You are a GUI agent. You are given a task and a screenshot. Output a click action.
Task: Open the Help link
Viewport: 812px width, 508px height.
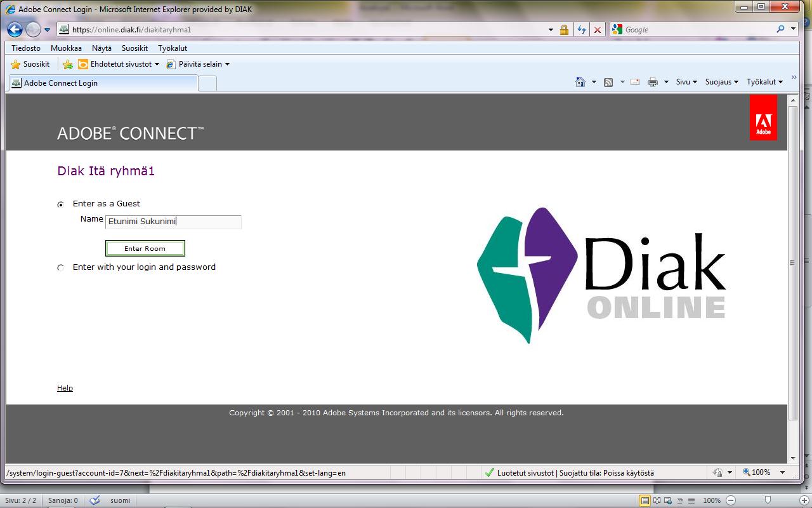pos(65,388)
